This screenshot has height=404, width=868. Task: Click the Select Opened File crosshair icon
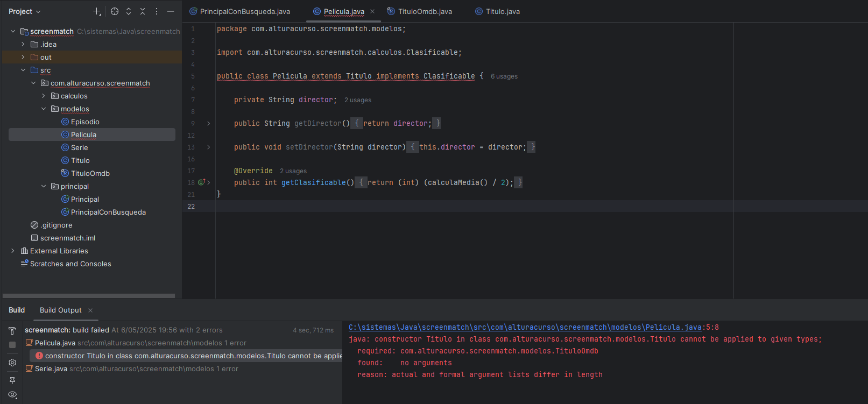click(115, 11)
